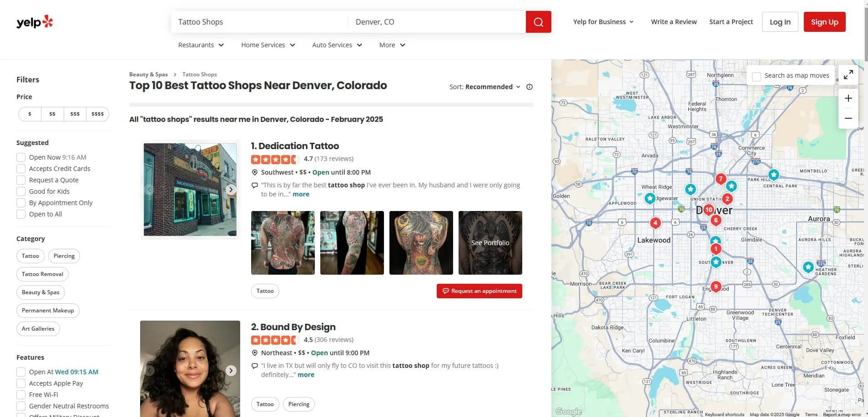The image size is (868, 417).
Task: Click the Yelp logo
Action: click(x=35, y=21)
